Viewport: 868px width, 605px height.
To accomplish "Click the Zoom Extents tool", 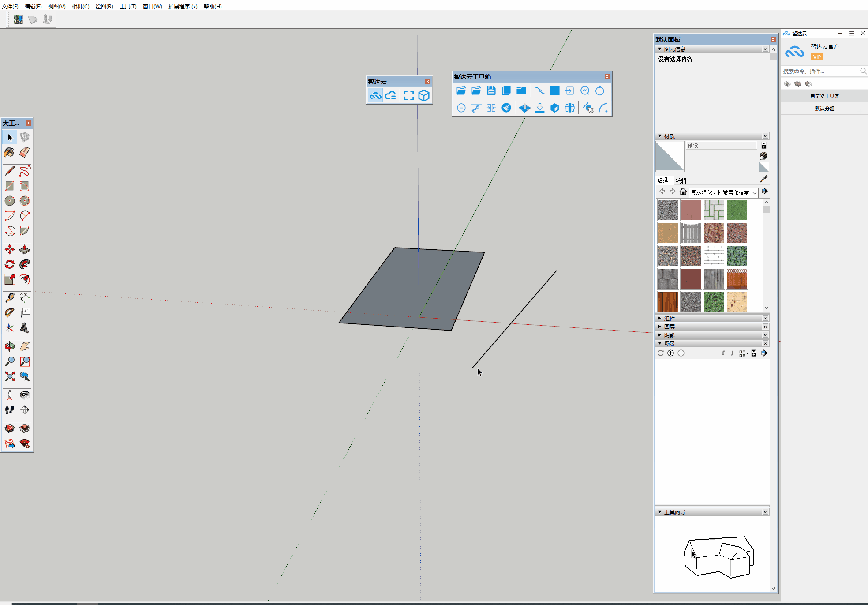I will pyautogui.click(x=10, y=376).
